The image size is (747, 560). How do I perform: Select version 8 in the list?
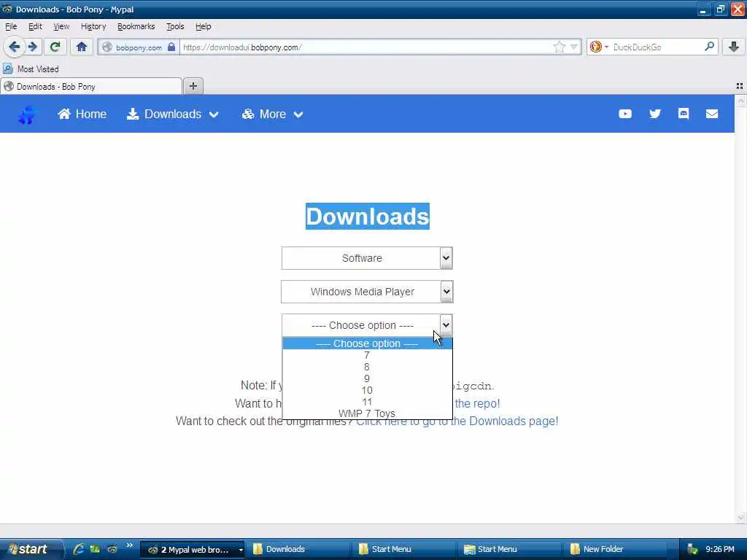tap(367, 367)
